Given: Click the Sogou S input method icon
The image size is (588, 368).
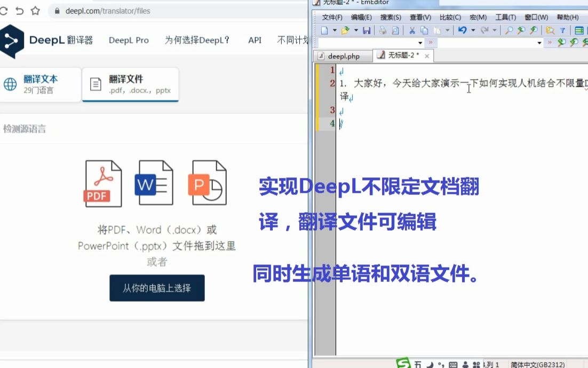Looking at the screenshot, I should pyautogui.click(x=403, y=363).
